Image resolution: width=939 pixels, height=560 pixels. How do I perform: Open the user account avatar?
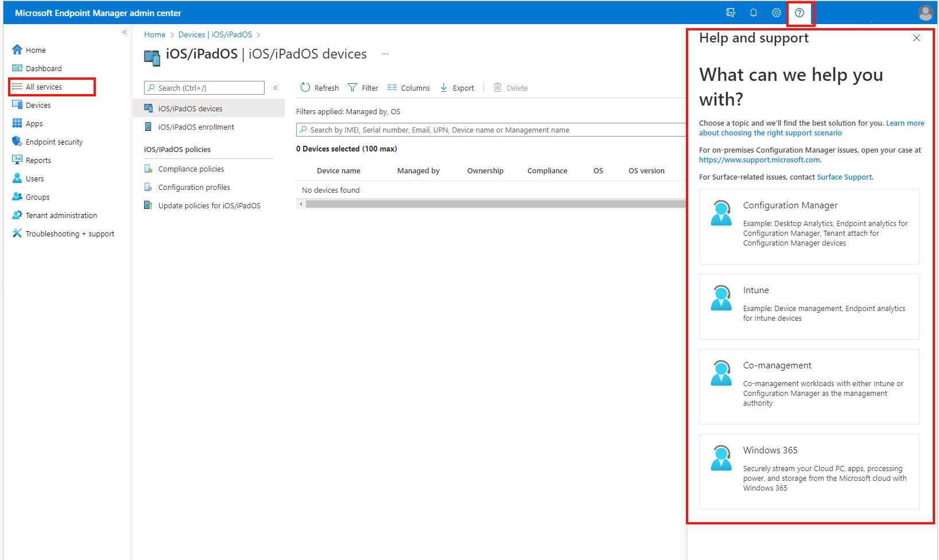pyautogui.click(x=925, y=13)
